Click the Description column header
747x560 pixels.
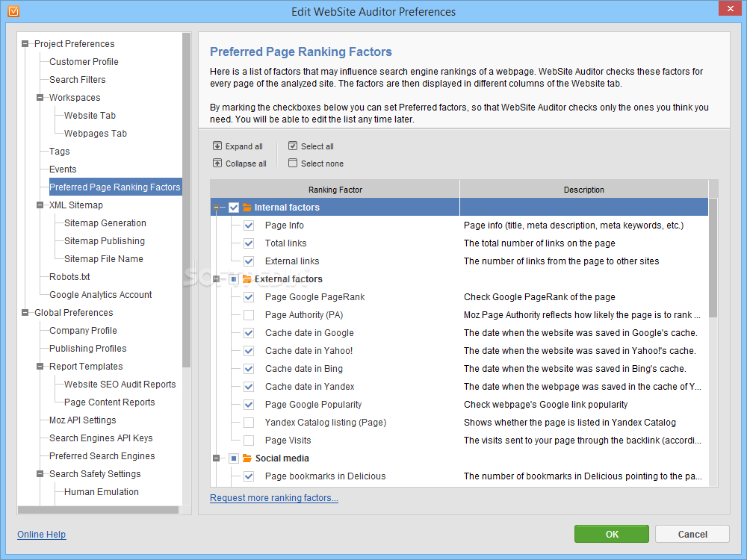pos(583,190)
